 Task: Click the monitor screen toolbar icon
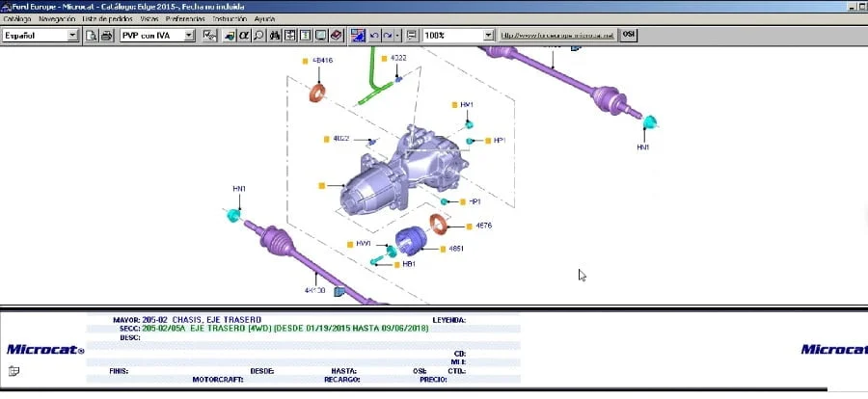pos(320,36)
